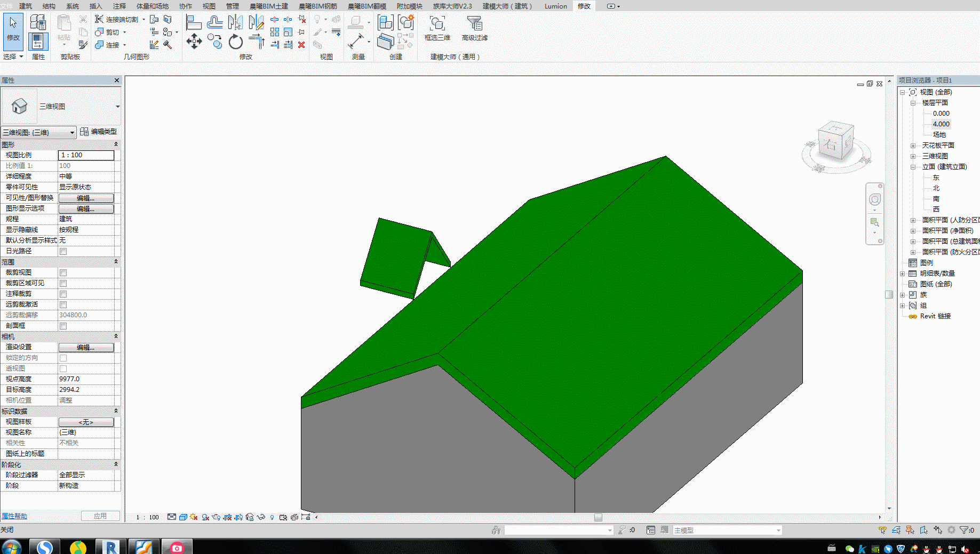This screenshot has height=554, width=980.
Task: Click the red Delete icon
Action: click(x=301, y=45)
